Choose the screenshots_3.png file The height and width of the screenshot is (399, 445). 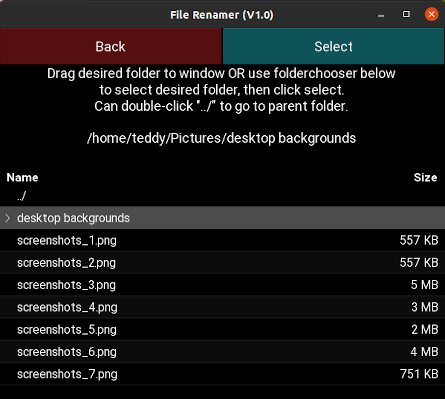pos(222,285)
